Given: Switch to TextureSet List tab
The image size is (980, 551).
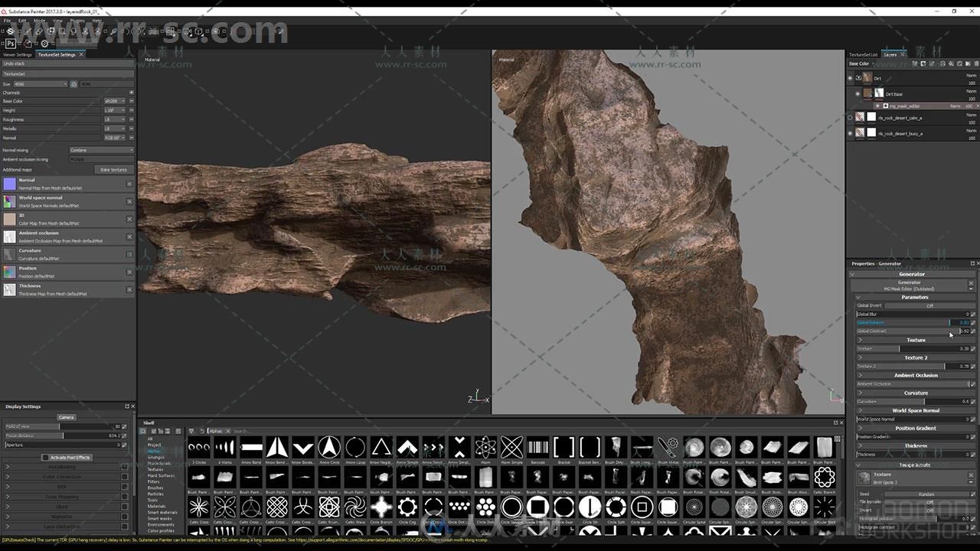Looking at the screenshot, I should pos(864,54).
